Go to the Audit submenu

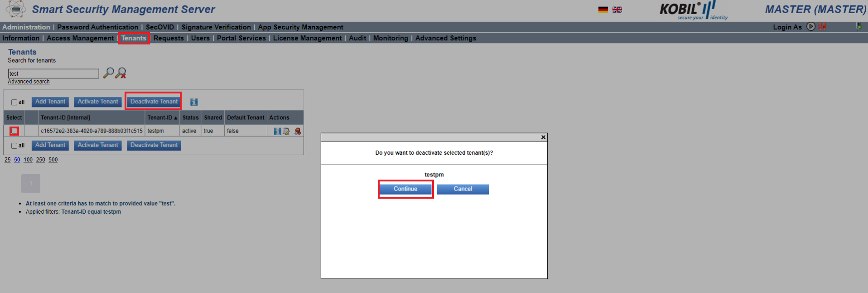(357, 38)
